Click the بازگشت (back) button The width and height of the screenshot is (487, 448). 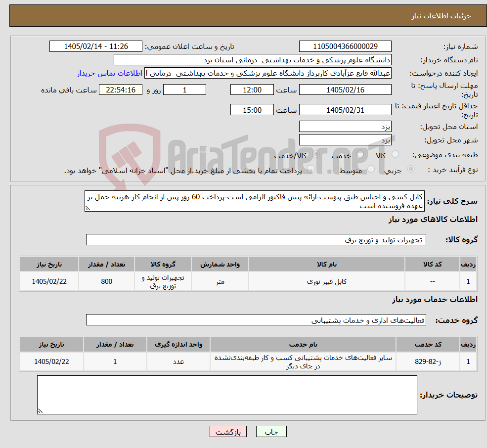(x=228, y=432)
